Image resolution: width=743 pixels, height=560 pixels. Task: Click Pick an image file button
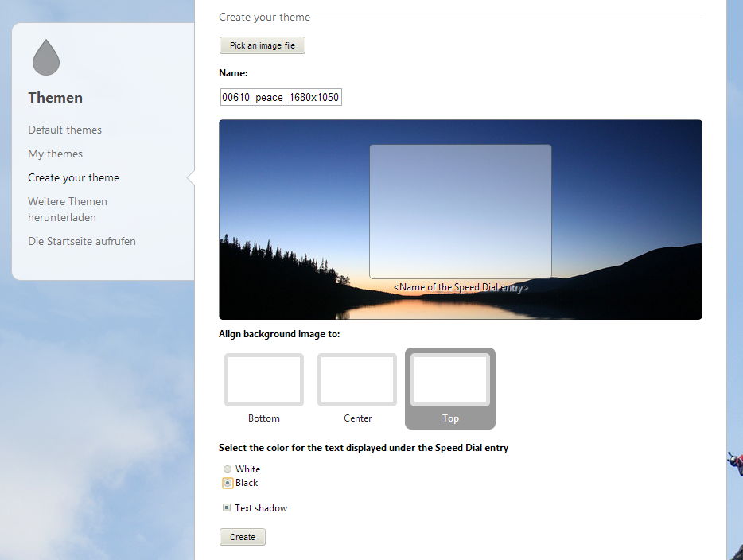pos(263,45)
